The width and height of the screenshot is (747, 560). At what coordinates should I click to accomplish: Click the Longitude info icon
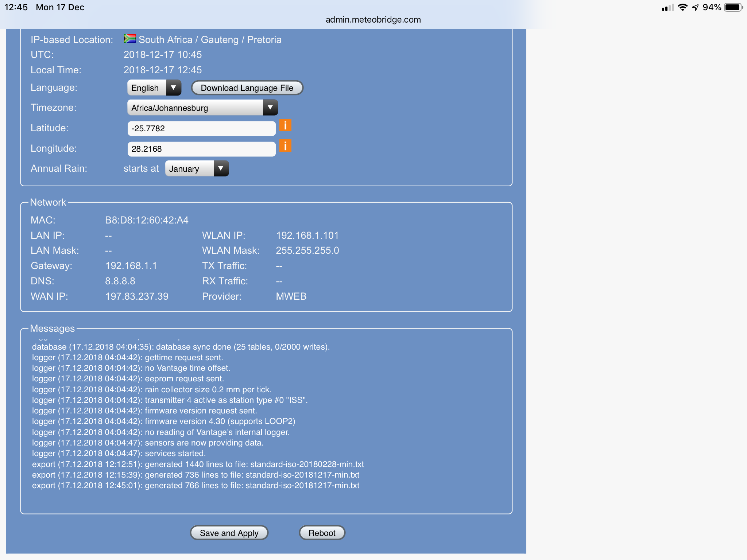[285, 146]
